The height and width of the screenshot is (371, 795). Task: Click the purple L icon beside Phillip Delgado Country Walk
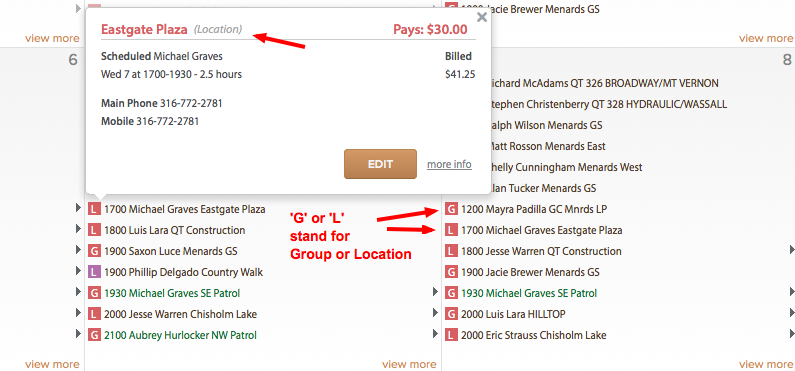point(94,272)
